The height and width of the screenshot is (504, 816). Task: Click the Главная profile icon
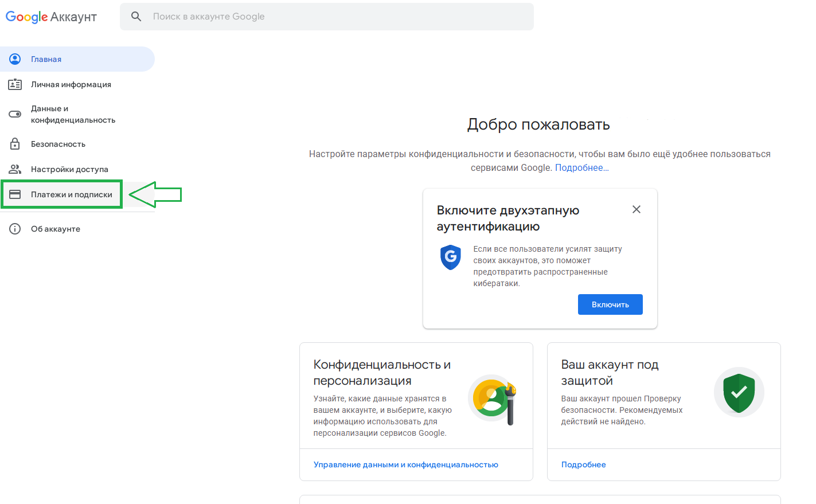click(15, 59)
